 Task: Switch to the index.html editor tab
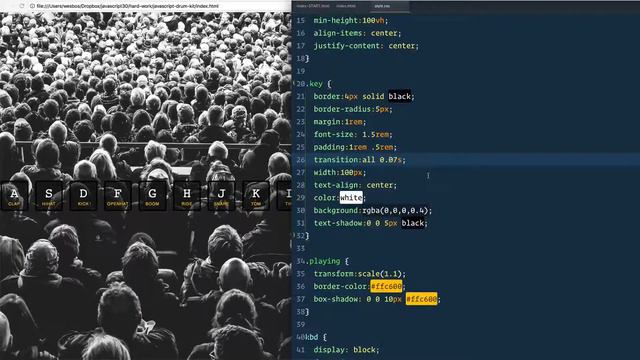(x=346, y=6)
